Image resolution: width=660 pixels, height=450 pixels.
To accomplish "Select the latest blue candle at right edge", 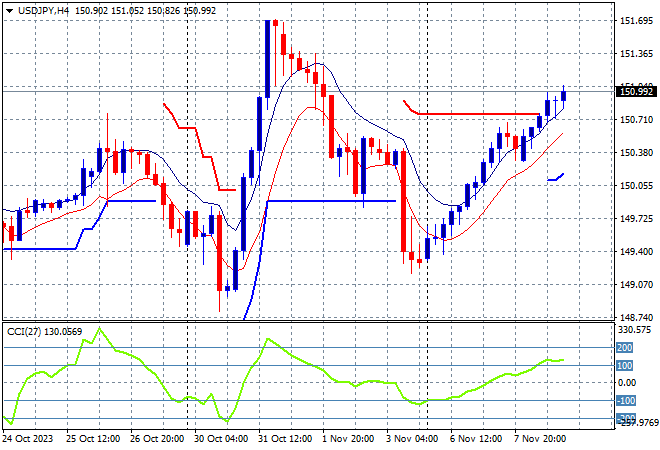I will coord(564,95).
